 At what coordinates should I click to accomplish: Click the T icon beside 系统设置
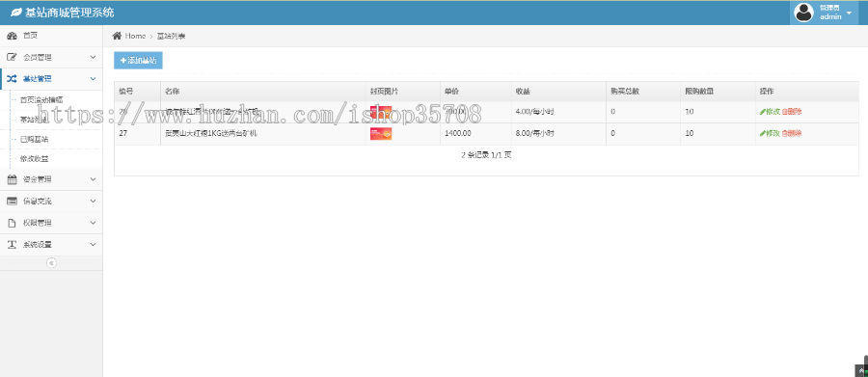[x=12, y=244]
